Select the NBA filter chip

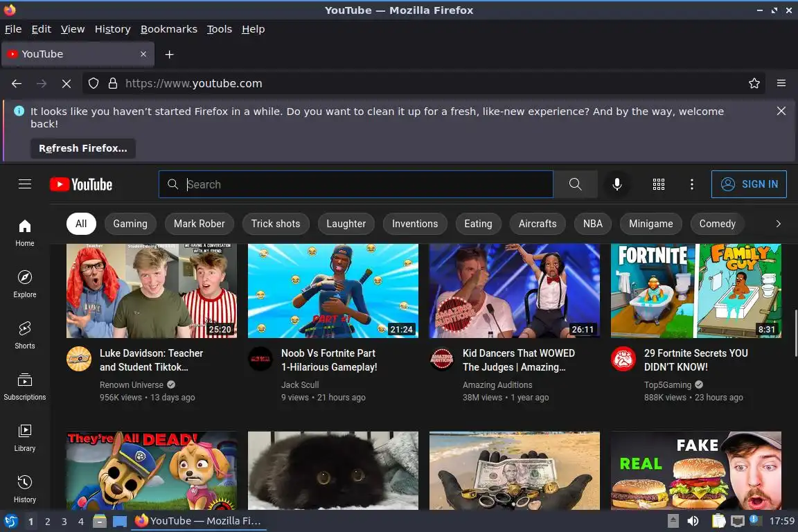point(593,224)
